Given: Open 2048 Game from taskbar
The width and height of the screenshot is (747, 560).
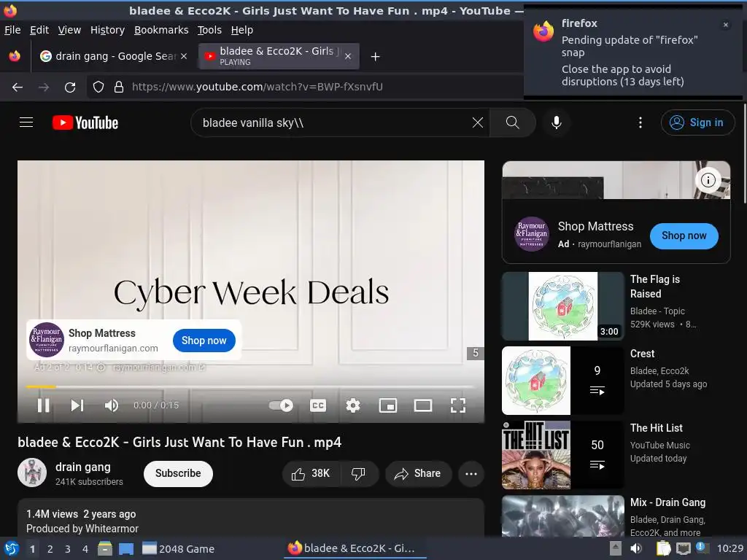Looking at the screenshot, I should (x=179, y=549).
